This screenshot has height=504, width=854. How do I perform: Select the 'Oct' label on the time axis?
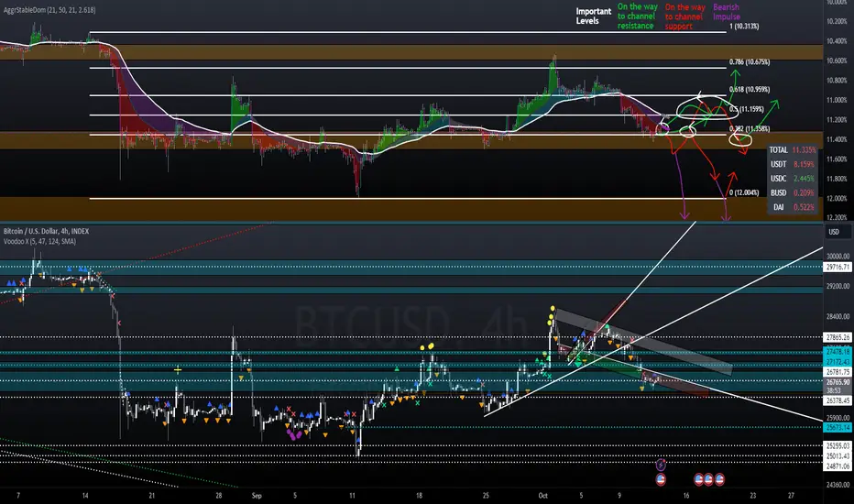[x=543, y=496]
